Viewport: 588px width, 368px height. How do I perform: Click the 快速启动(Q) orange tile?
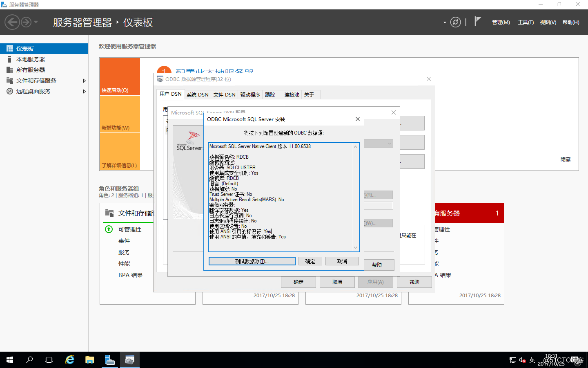[120, 76]
